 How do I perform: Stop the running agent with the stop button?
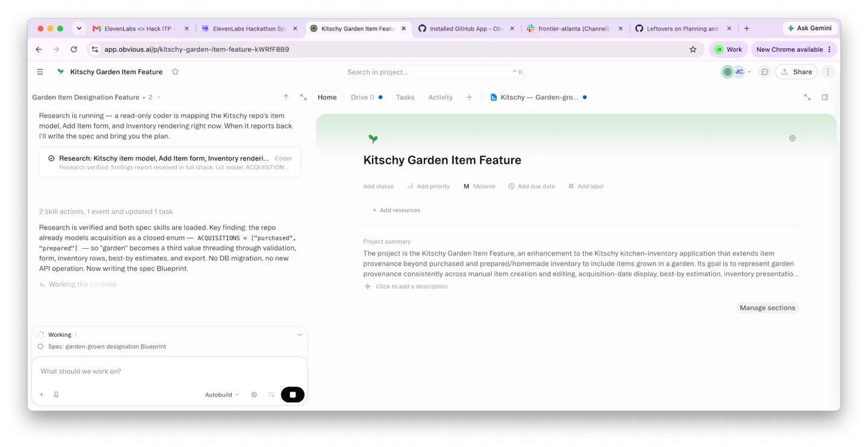292,395
